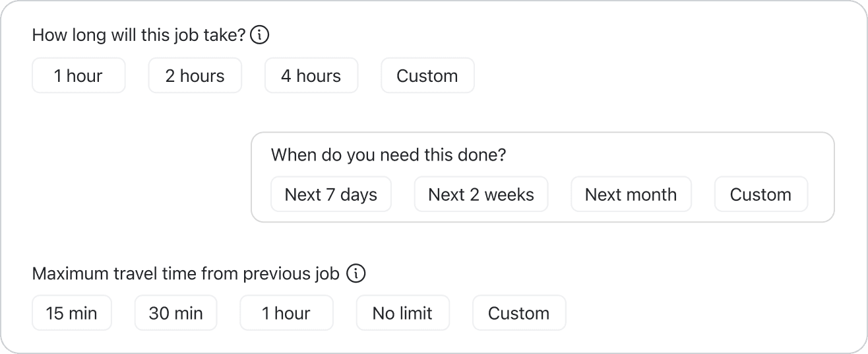Viewport: 868px width, 354px height.
Task: Choose 2 hours job duration
Action: tap(195, 76)
